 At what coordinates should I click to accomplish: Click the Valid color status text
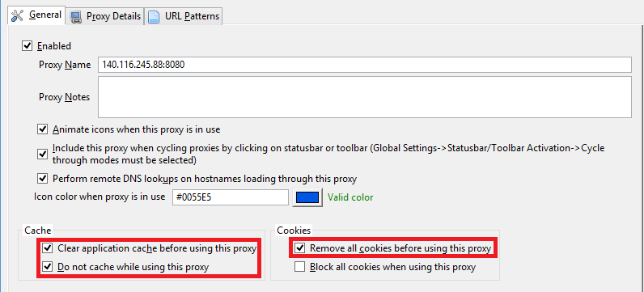(350, 197)
